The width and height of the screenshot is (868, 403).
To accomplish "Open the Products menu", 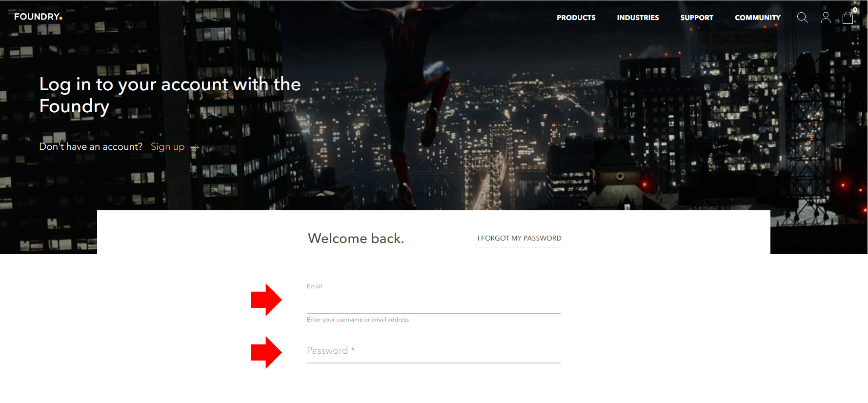I will pos(576,18).
